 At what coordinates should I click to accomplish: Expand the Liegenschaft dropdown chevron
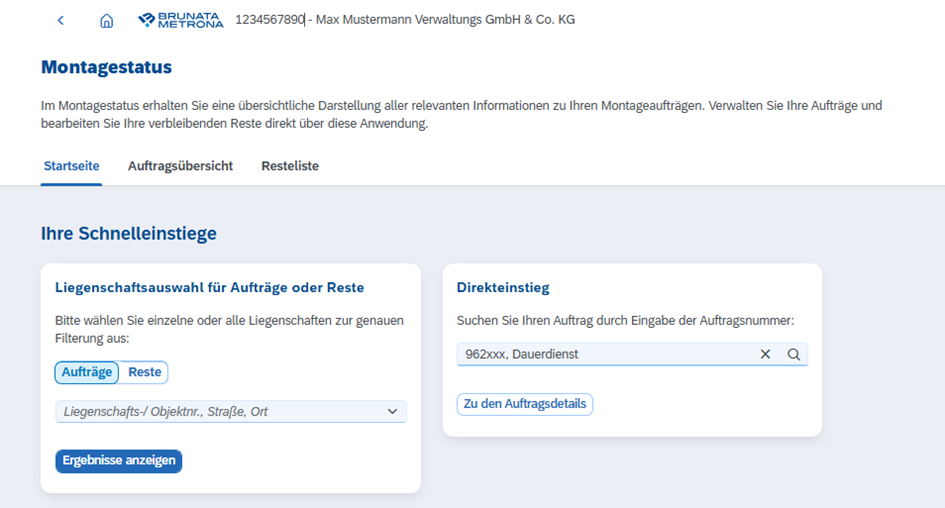pyautogui.click(x=392, y=411)
